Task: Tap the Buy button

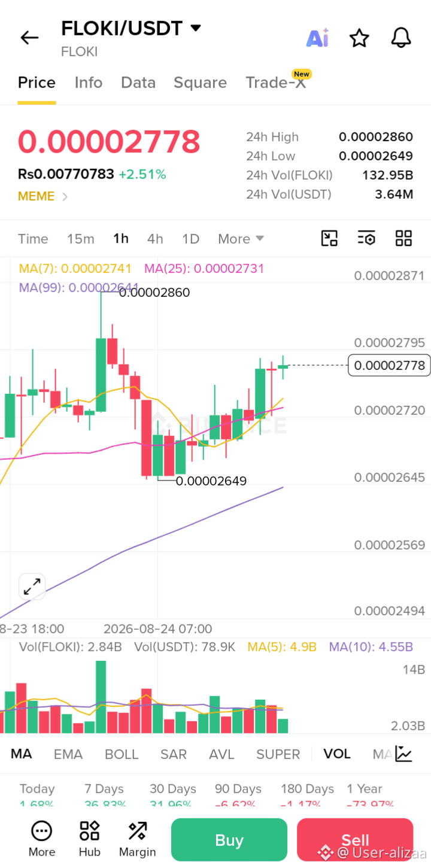Action: click(x=229, y=840)
